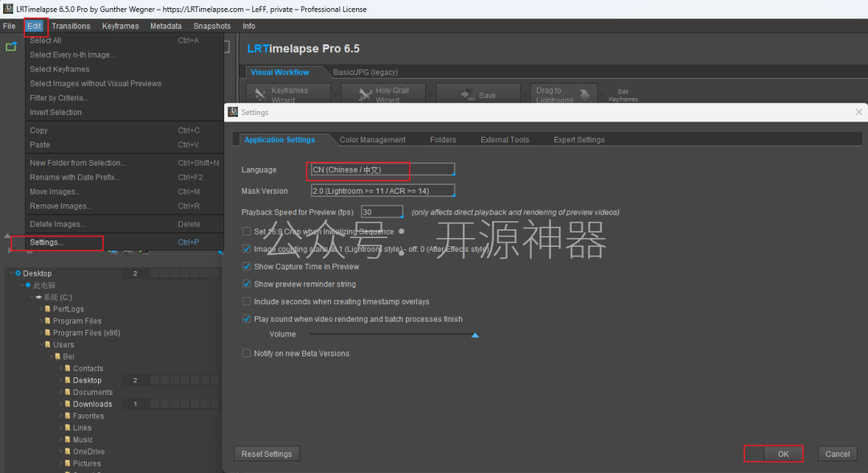This screenshot has height=473, width=868.
Task: Open the Keyframes menu
Action: [120, 26]
